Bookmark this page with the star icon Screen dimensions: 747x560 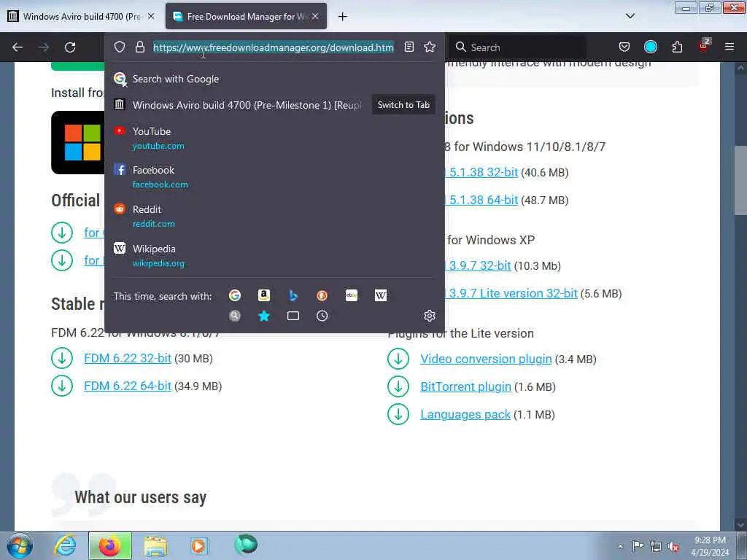point(430,47)
